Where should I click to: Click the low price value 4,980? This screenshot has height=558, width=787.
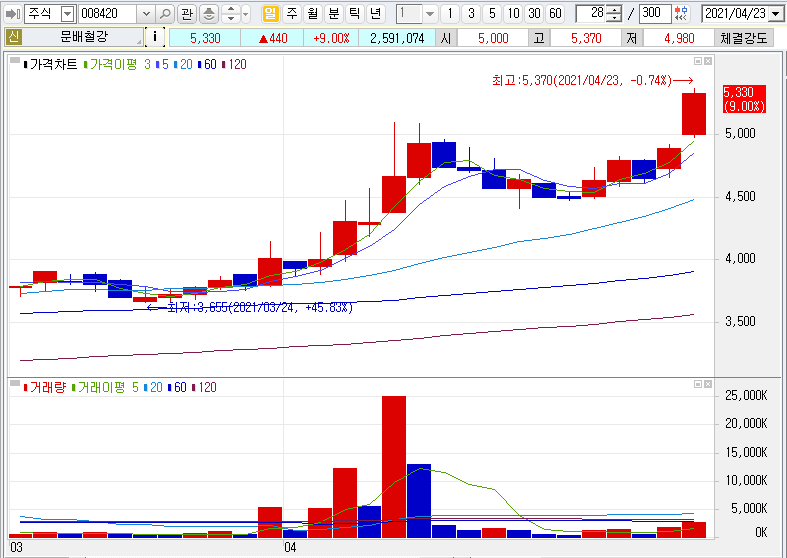click(x=679, y=38)
